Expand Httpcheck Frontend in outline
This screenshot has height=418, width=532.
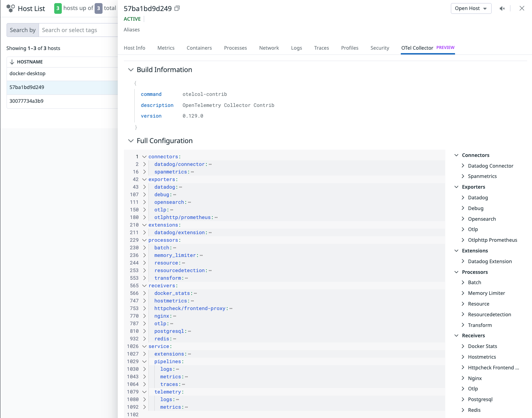pos(463,368)
